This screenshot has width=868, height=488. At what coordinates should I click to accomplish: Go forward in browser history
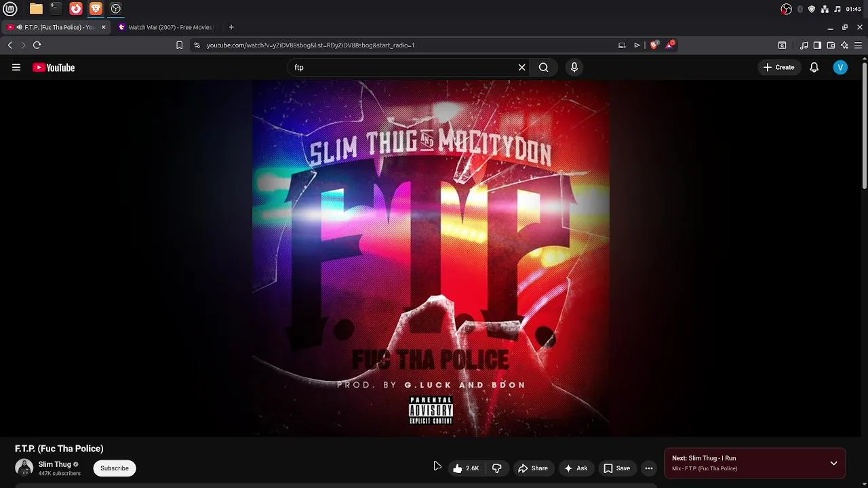[23, 45]
